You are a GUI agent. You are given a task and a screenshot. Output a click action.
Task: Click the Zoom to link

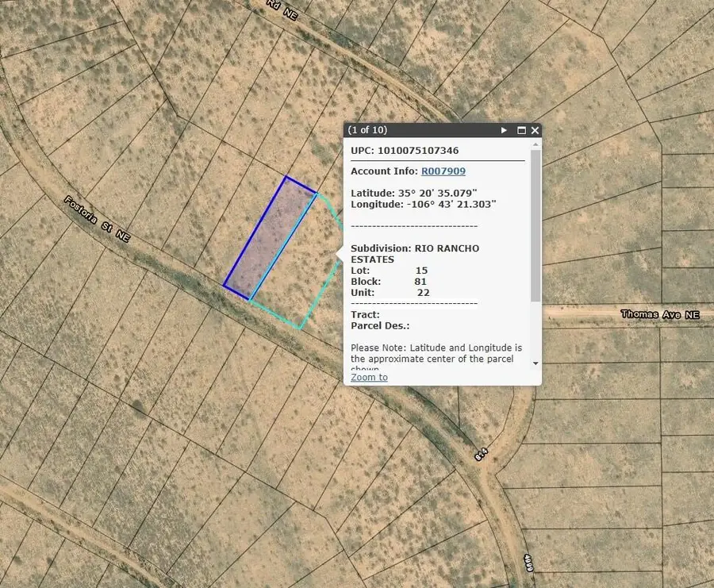pyautogui.click(x=368, y=377)
